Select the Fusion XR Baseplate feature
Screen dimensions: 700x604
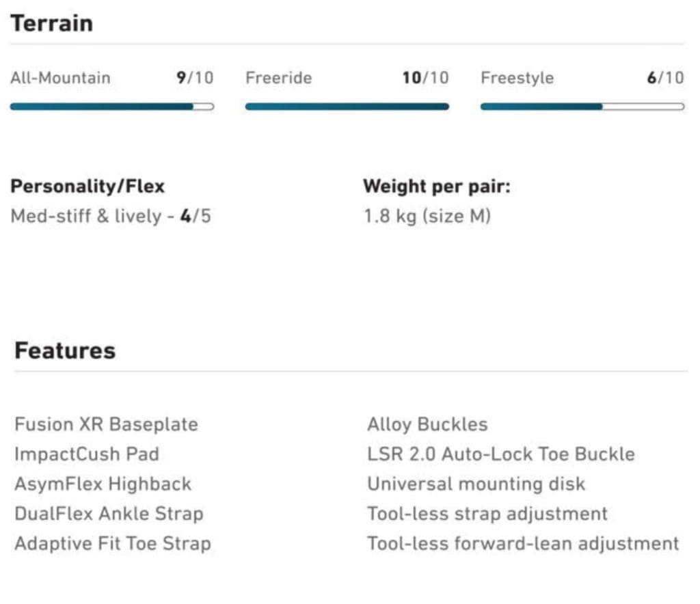click(106, 424)
